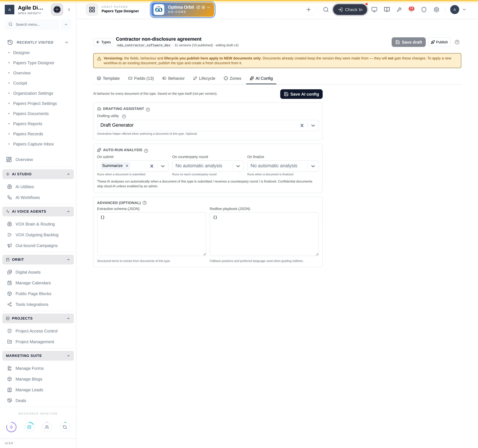Image resolution: width=478 pixels, height=448 pixels.
Task: Open Papers Capture Inbox link
Action: click(33, 144)
